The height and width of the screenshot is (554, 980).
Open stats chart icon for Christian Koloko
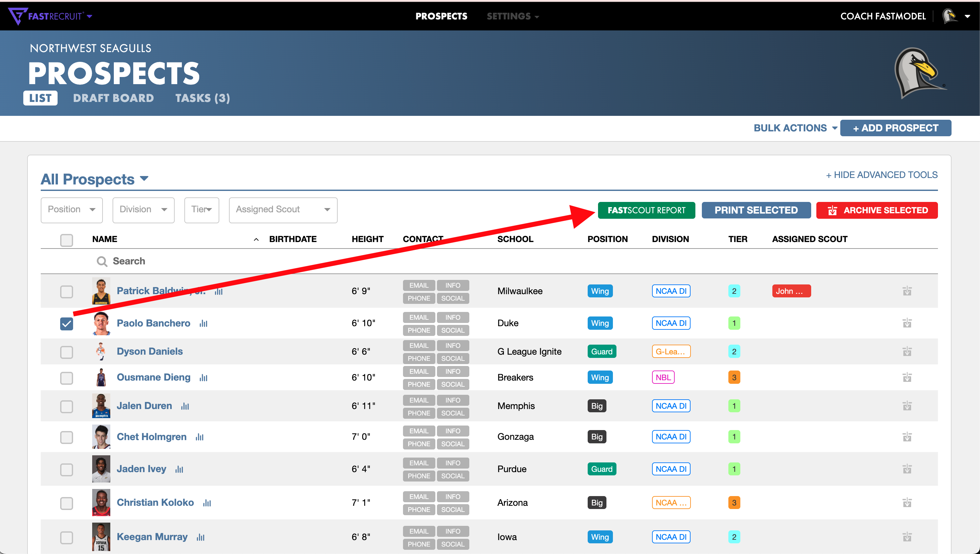[x=207, y=503]
